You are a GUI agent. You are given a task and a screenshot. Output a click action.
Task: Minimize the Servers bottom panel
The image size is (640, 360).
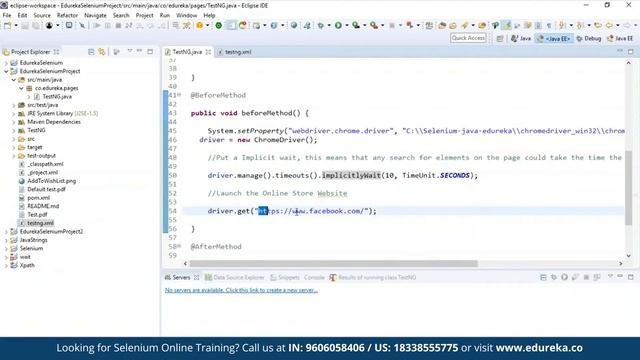[x=620, y=277]
